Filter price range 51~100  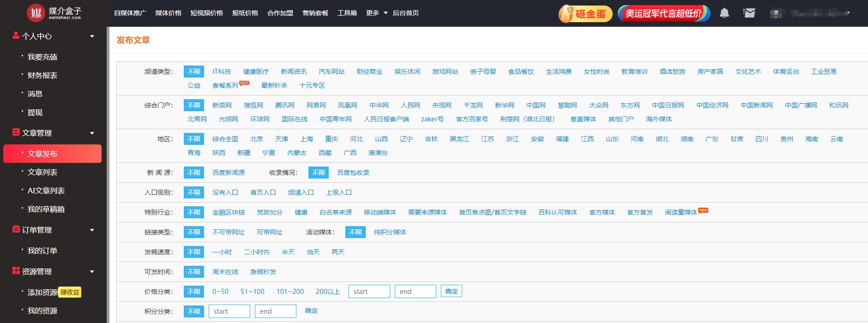(x=253, y=292)
